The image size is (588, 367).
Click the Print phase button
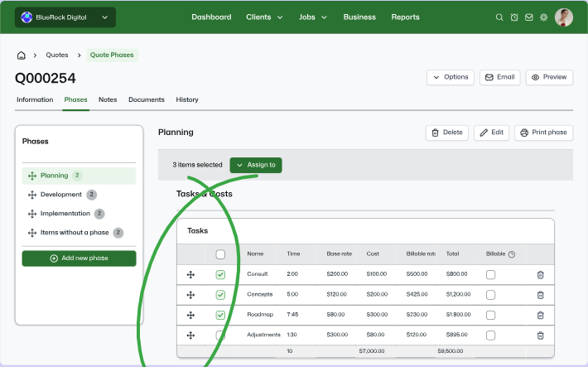pyautogui.click(x=543, y=133)
